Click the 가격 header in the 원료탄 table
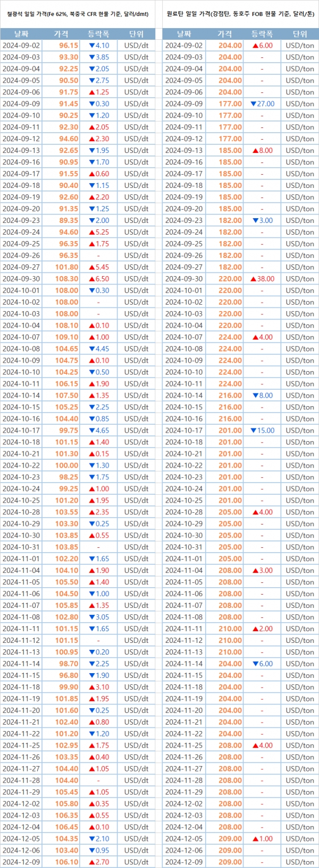This screenshot has height=868, width=319. tap(225, 34)
